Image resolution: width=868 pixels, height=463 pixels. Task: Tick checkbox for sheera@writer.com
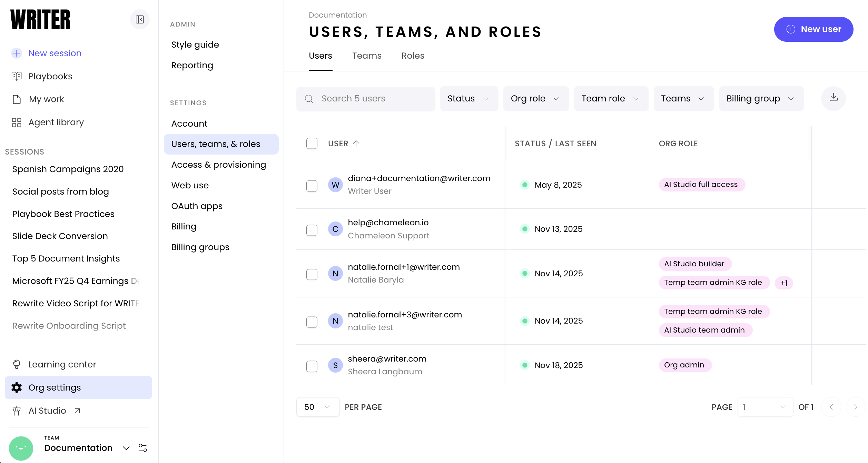312,366
